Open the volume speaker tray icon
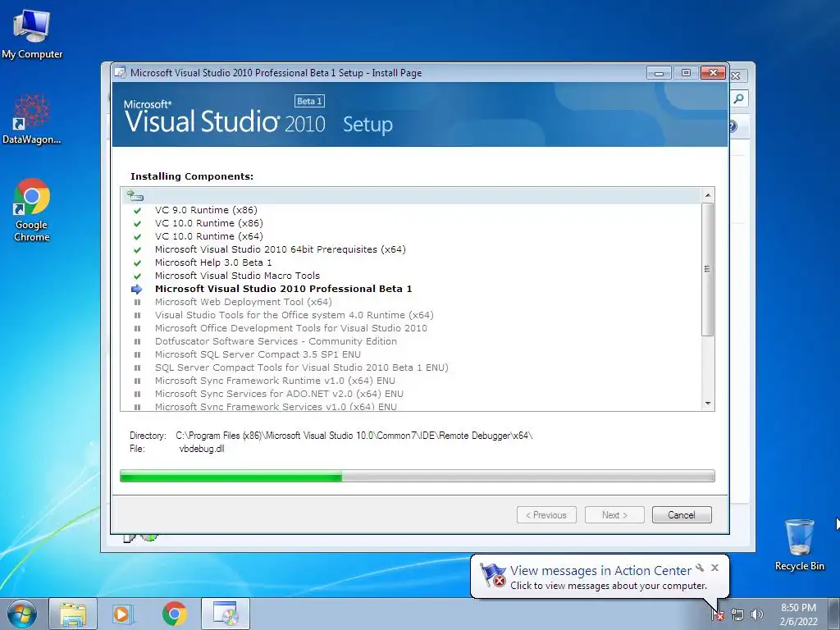The image size is (840, 630). 757,614
